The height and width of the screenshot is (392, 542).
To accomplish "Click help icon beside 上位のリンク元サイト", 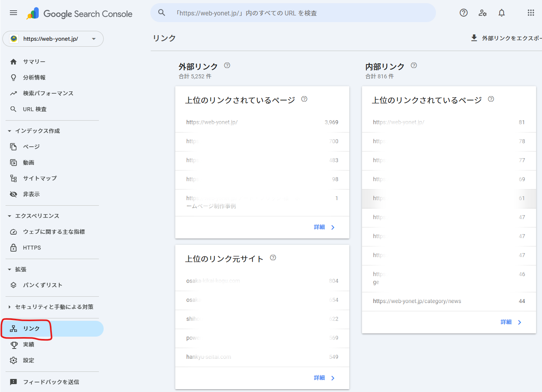I will click(x=273, y=258).
